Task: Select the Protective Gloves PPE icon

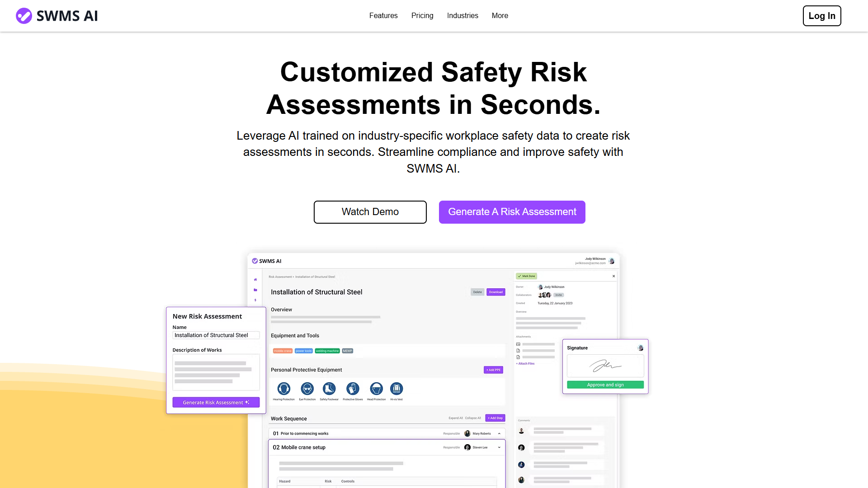Action: pyautogui.click(x=353, y=389)
